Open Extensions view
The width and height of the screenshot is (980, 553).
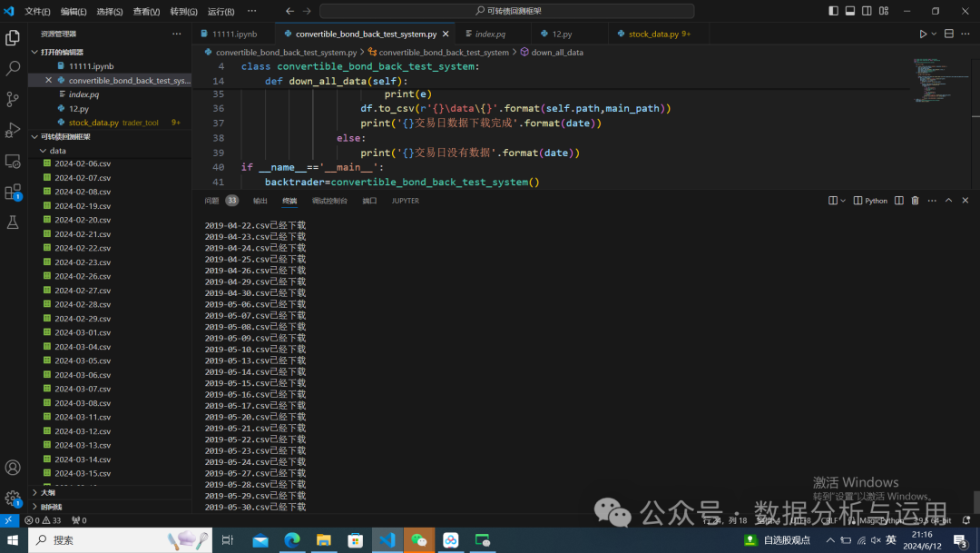13,192
